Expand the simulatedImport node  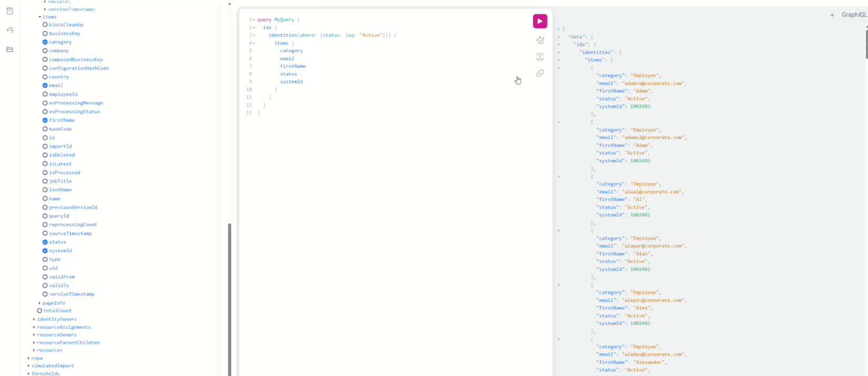pos(28,365)
